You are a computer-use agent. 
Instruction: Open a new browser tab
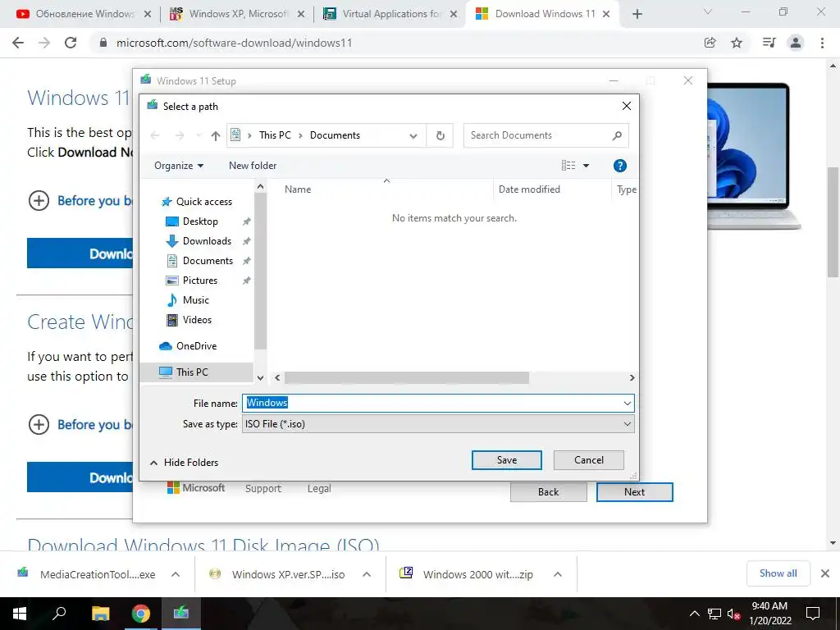point(637,14)
